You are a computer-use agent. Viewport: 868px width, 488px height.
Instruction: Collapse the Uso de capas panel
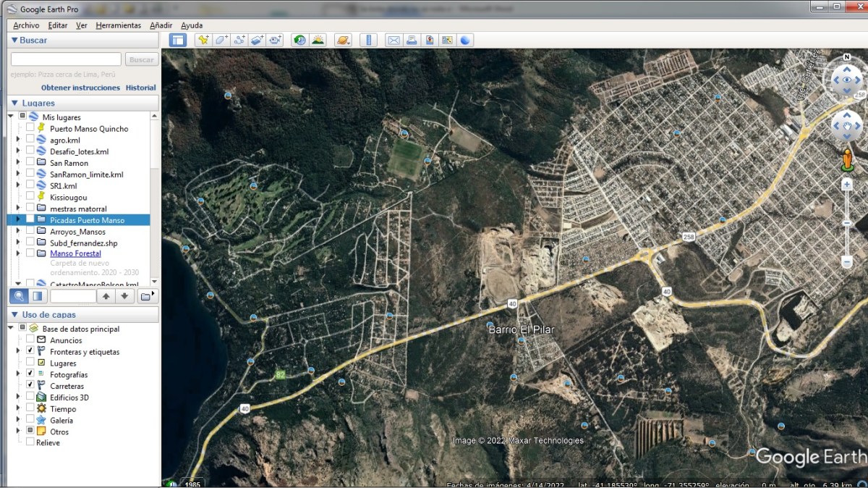pos(14,315)
